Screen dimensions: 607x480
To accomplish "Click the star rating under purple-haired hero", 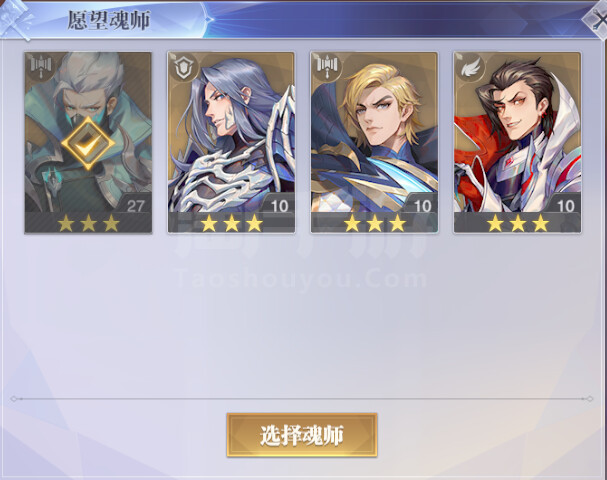I will tap(231, 223).
